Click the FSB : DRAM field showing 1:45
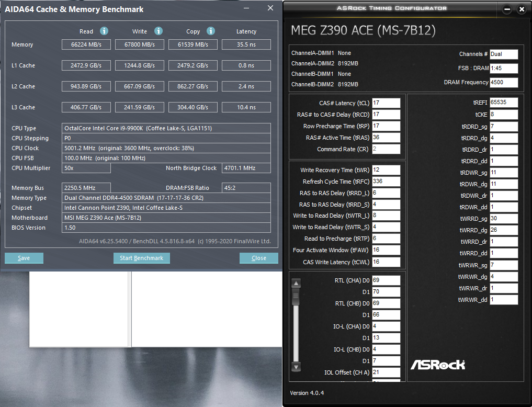 [x=504, y=68]
